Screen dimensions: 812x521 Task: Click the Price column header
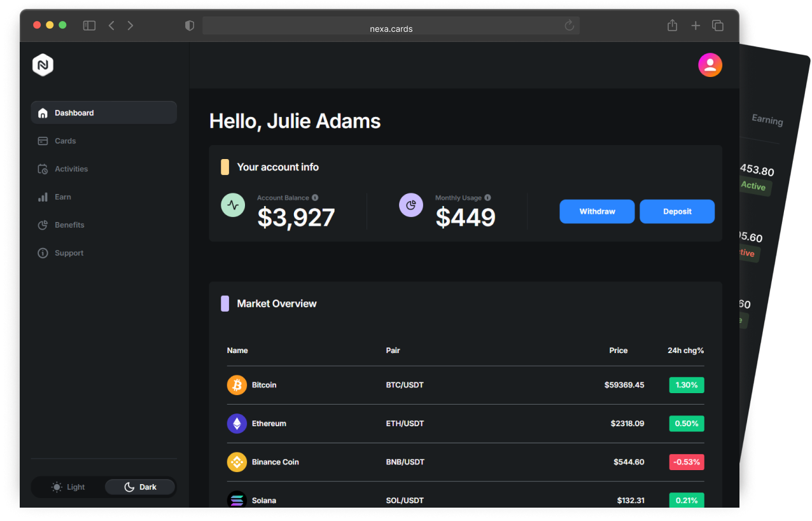point(619,351)
